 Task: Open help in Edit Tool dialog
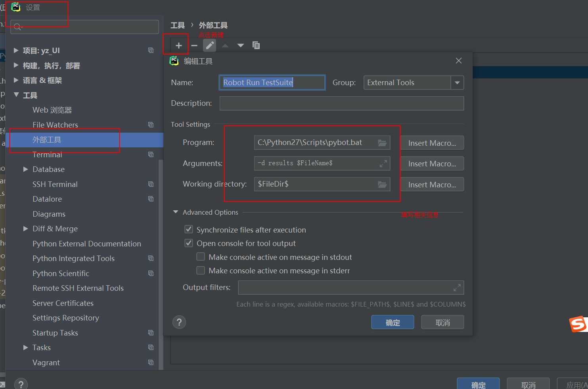(179, 322)
